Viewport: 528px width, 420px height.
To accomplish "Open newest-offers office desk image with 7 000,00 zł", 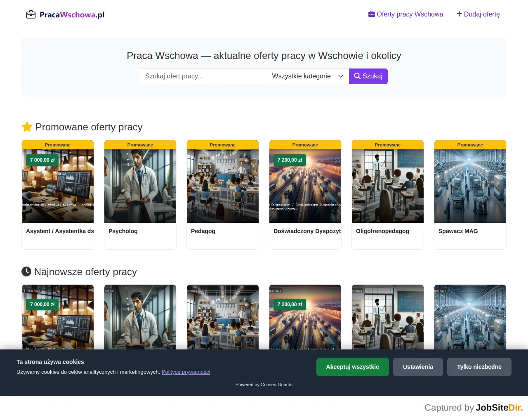I will [58, 317].
